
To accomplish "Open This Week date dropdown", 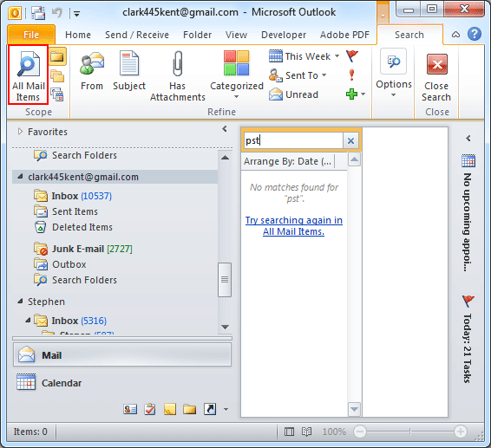I will click(304, 56).
